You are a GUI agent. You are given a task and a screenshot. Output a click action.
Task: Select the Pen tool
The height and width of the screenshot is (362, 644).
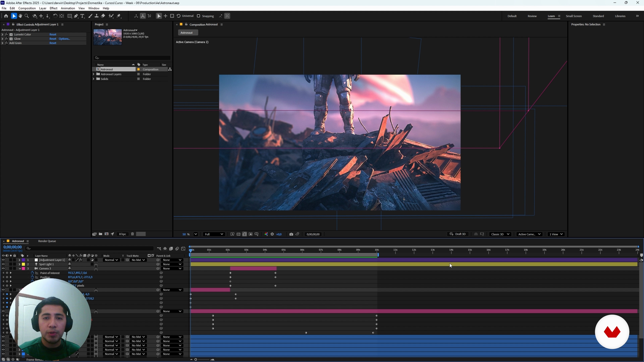[x=76, y=16]
